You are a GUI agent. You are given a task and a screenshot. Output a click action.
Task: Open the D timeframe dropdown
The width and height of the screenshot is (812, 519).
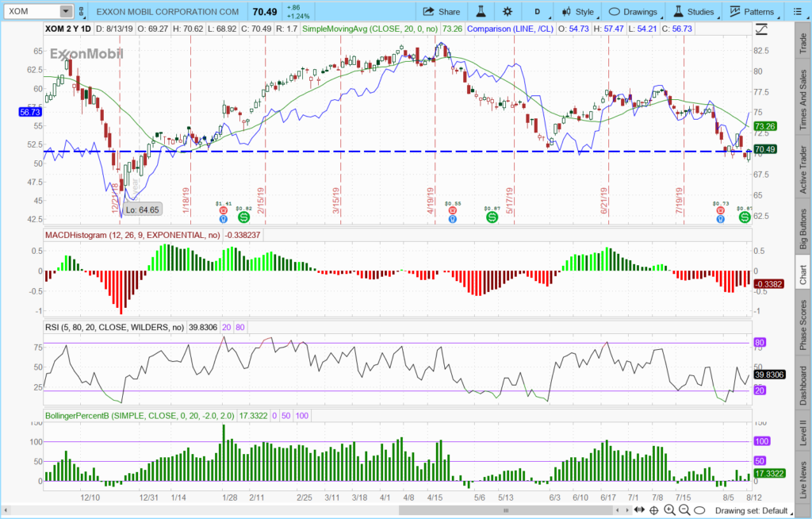(536, 11)
